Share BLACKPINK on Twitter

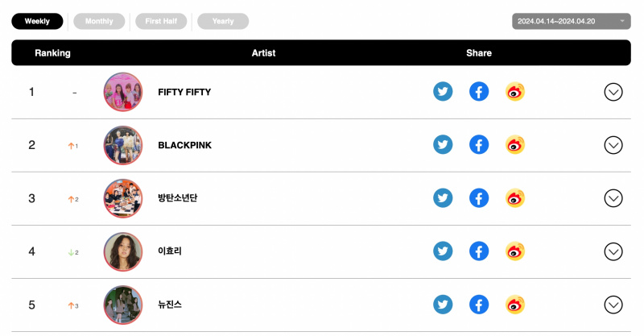click(x=443, y=145)
